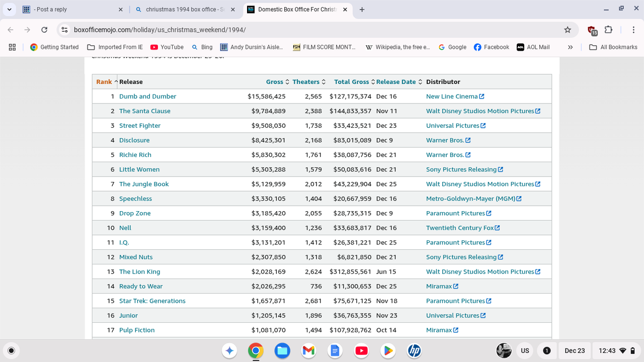
Task: Open Dumb and Dumber release link
Action: (147, 96)
